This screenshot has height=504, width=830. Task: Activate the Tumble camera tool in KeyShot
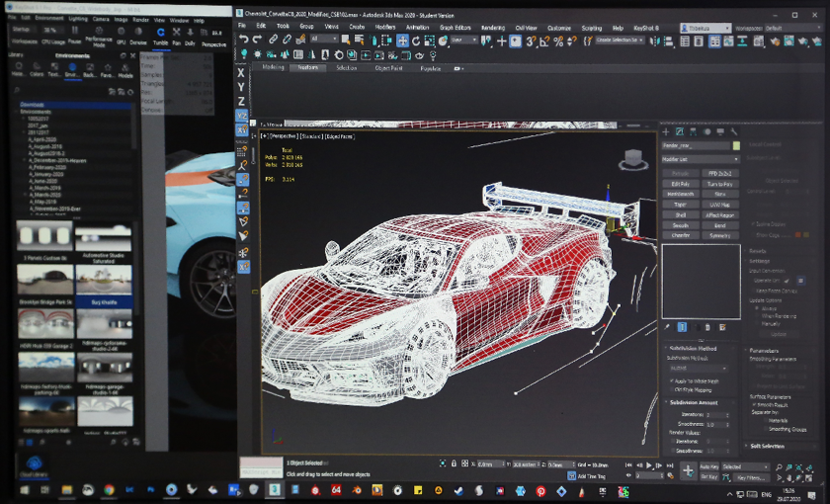[x=161, y=33]
